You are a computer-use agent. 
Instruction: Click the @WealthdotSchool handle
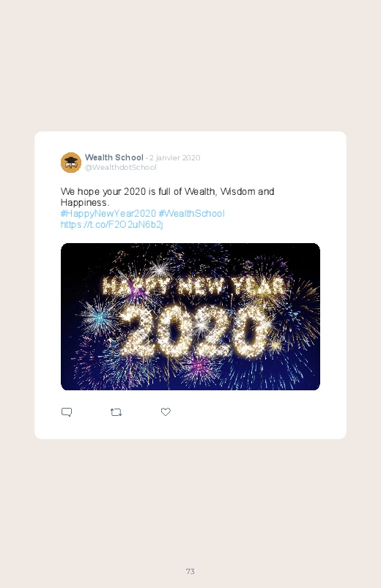pos(120,167)
